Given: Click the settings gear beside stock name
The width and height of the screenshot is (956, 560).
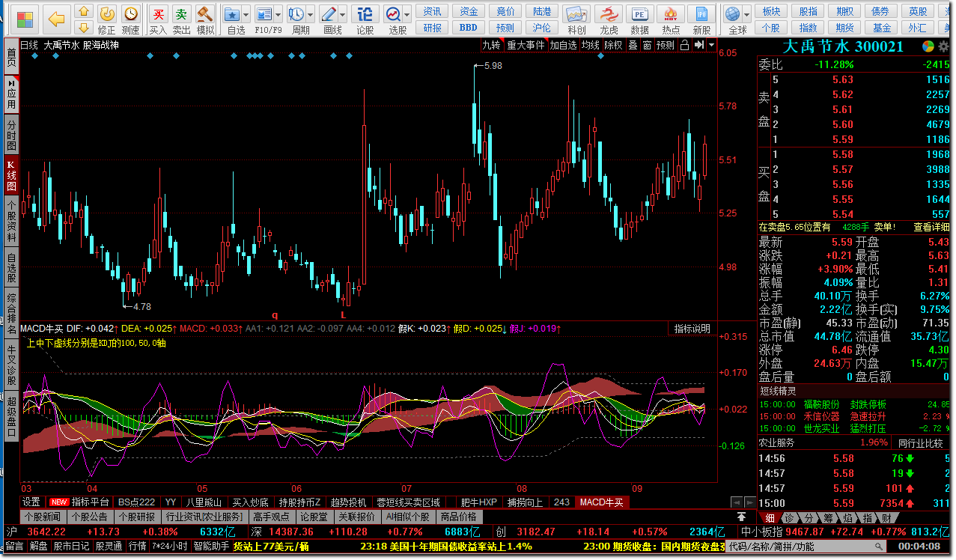Looking at the screenshot, I should [x=943, y=46].
